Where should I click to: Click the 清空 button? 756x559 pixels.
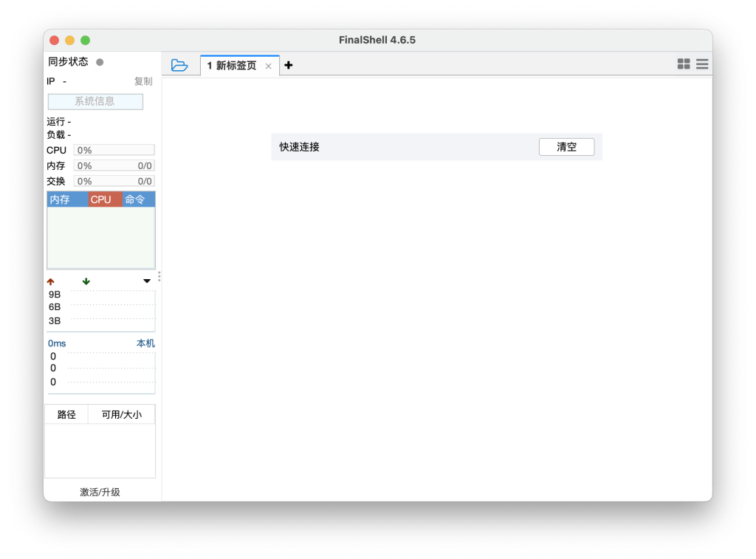[566, 147]
